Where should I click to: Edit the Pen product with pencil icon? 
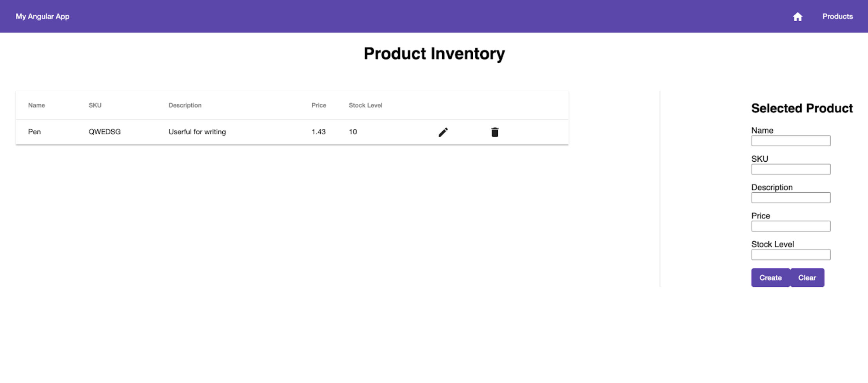pos(443,132)
